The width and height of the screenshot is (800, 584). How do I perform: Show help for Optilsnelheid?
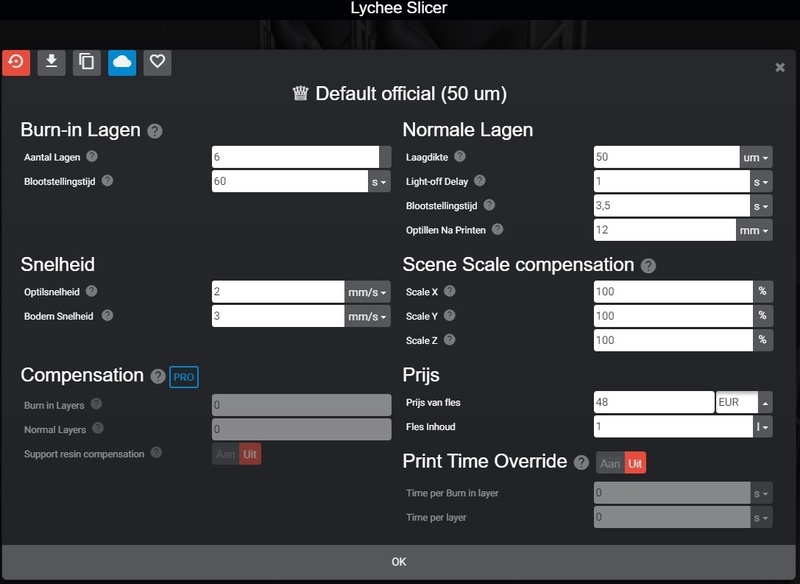pos(91,291)
